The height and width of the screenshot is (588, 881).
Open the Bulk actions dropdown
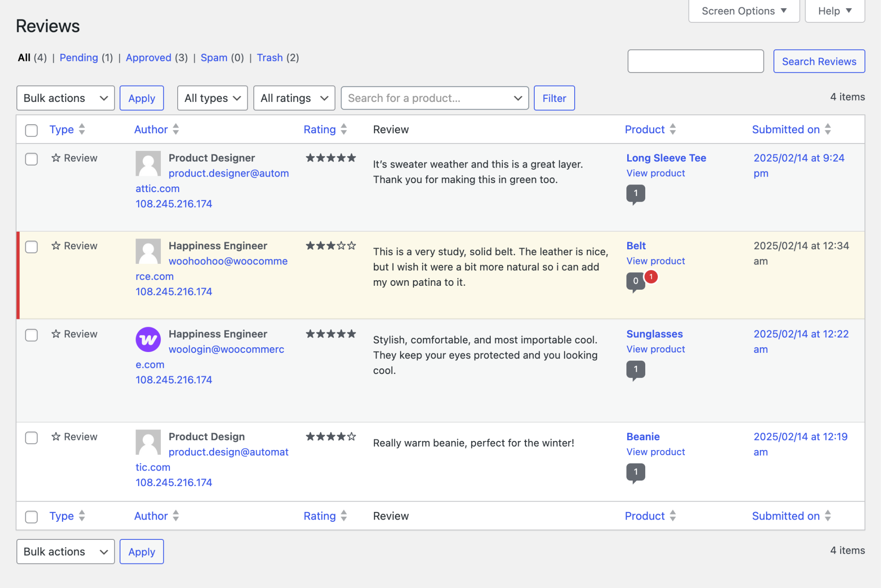(x=65, y=98)
